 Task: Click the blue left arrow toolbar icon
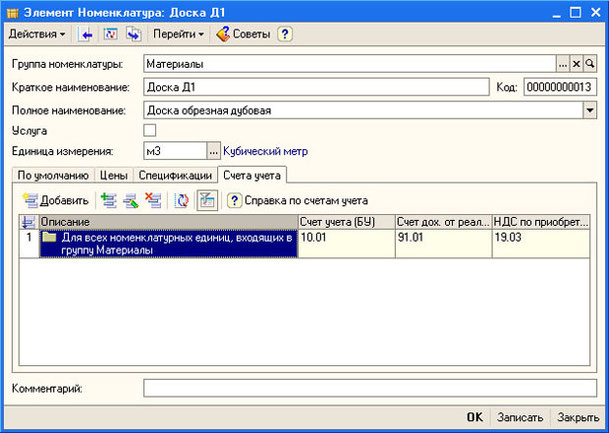[86, 34]
